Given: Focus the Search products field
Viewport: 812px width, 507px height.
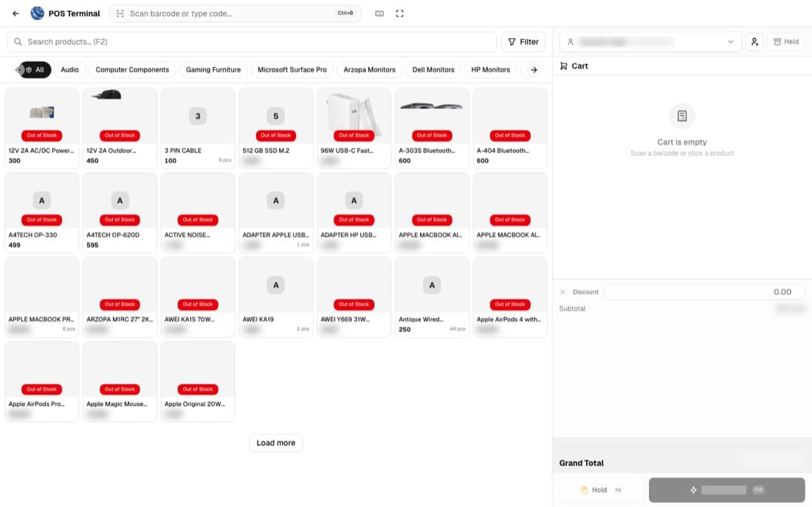Looking at the screenshot, I should point(252,42).
